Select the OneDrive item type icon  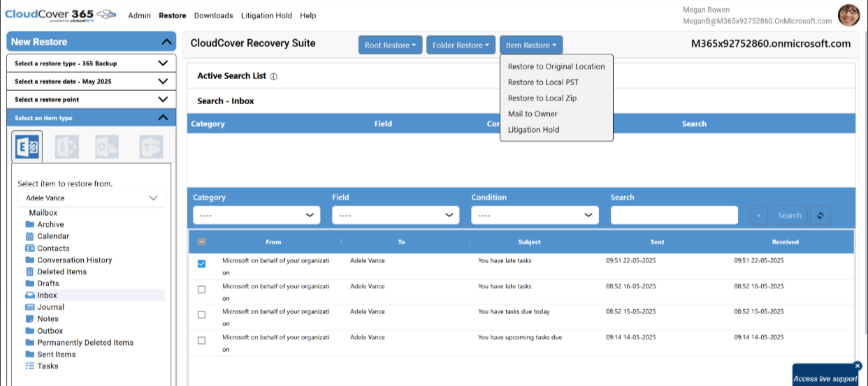click(x=107, y=147)
